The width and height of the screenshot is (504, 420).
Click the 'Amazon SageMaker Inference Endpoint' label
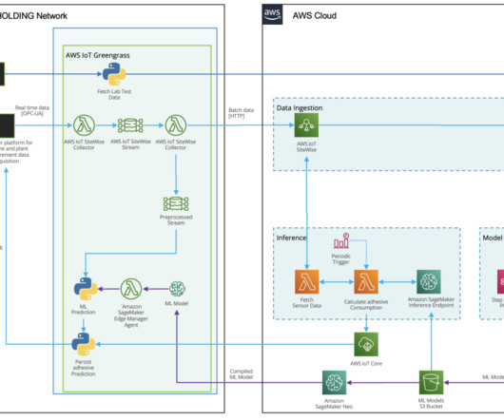431,302
